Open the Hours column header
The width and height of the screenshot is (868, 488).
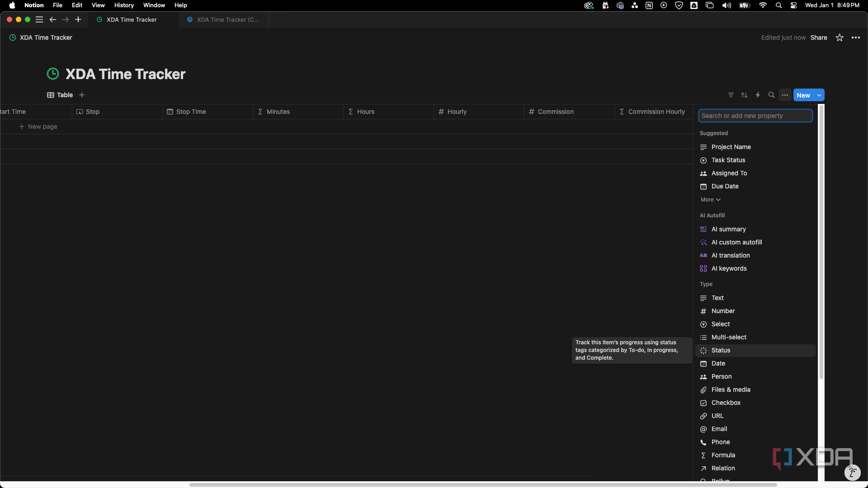(388, 112)
